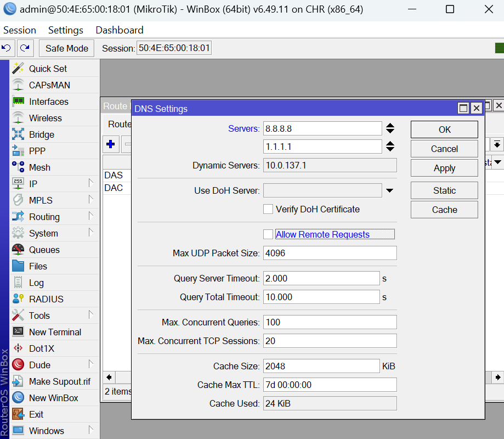Open Files sidebar entry

click(54, 266)
